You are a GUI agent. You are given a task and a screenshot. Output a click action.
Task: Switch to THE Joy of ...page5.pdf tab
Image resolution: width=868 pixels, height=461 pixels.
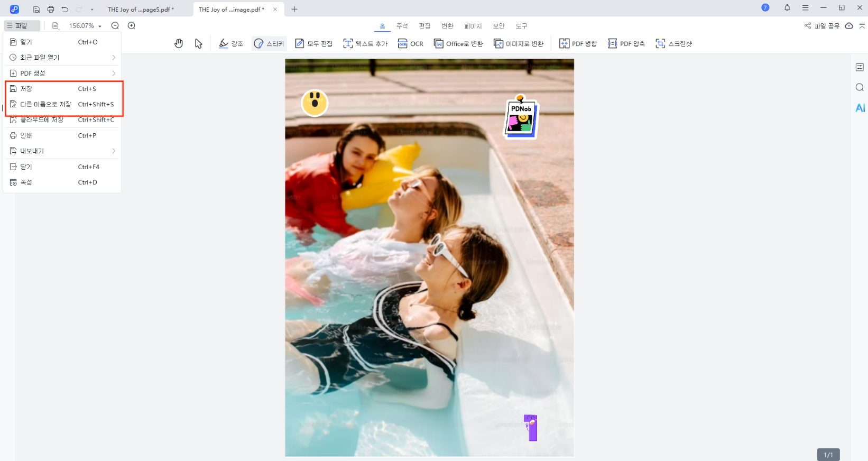pyautogui.click(x=141, y=10)
